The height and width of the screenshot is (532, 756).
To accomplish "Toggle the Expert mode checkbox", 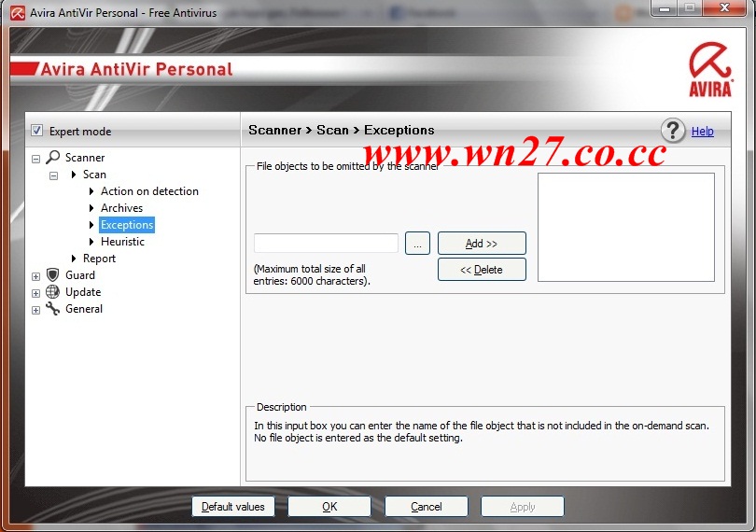I will coord(36,131).
